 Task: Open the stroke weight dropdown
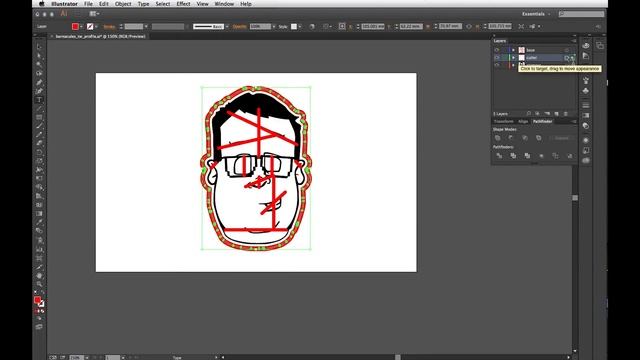click(146, 27)
